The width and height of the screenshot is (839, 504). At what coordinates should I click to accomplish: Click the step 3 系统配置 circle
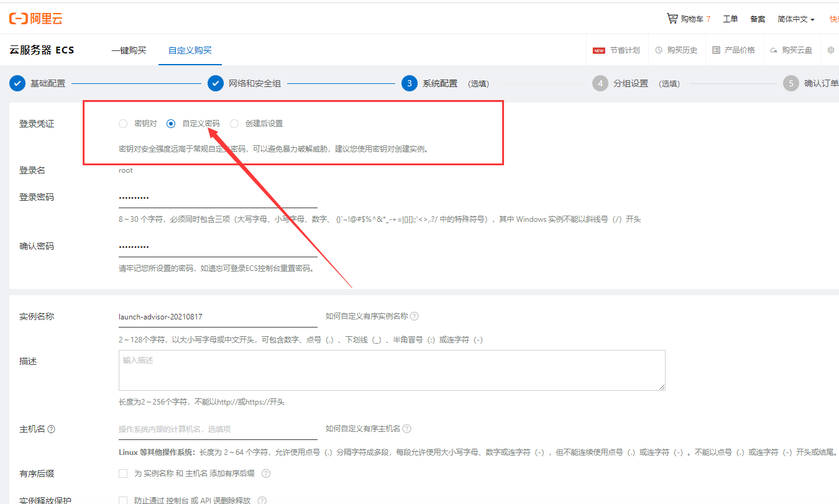pos(410,83)
